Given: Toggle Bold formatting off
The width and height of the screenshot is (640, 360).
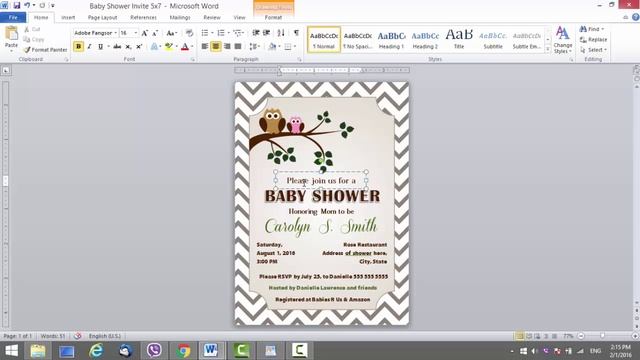Looking at the screenshot, I should click(x=78, y=47).
